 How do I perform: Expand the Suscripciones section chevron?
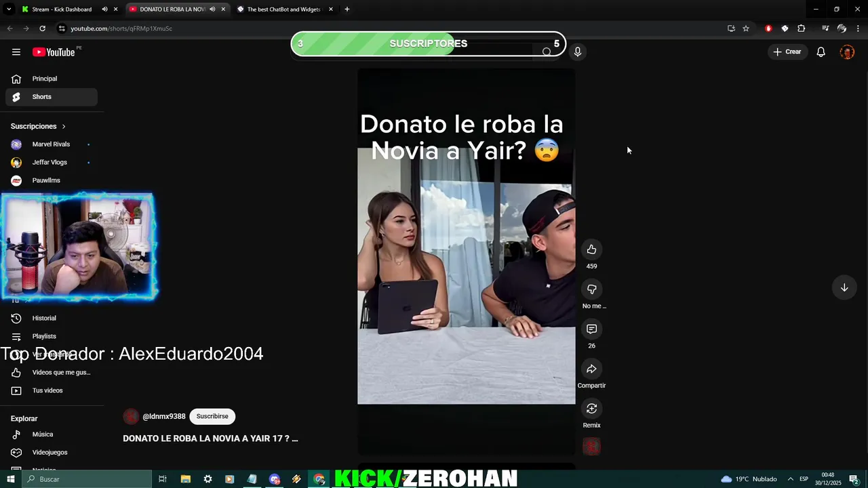64,127
